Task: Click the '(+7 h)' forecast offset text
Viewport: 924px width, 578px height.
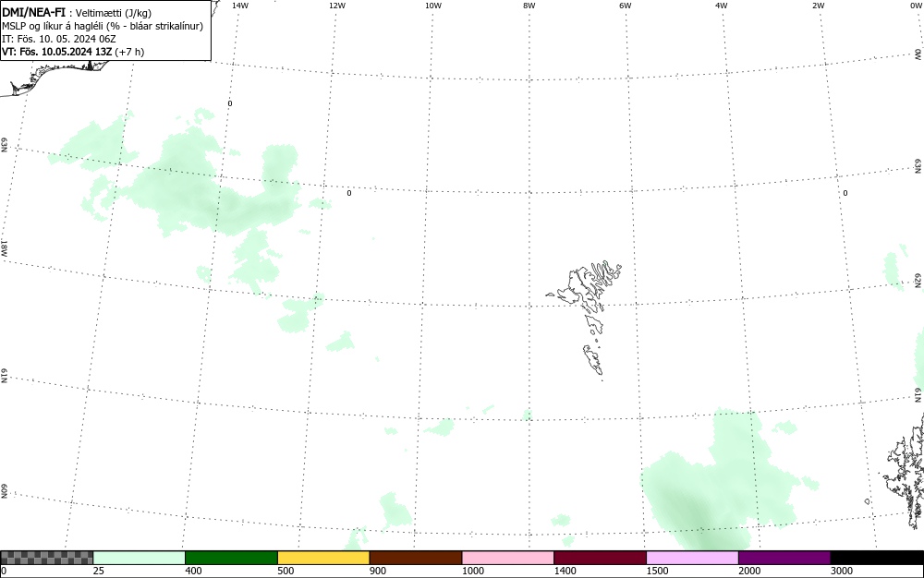Action: 129,52
